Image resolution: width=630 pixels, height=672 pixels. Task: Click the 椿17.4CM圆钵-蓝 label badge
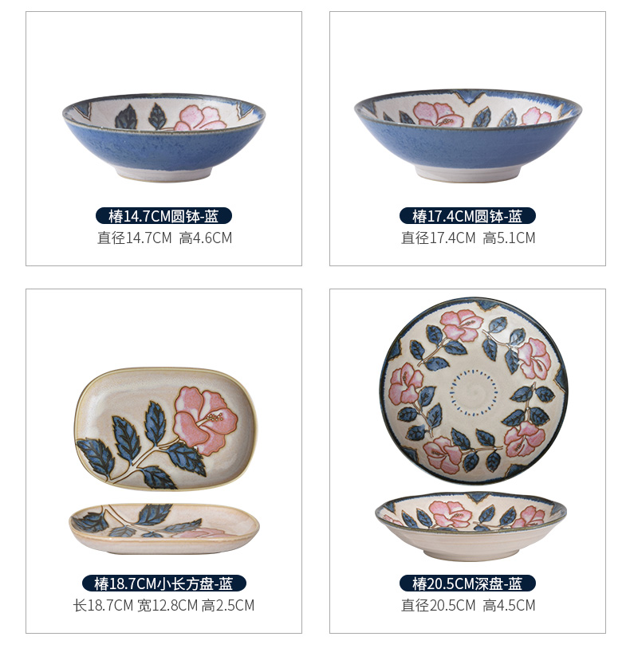[467, 216]
